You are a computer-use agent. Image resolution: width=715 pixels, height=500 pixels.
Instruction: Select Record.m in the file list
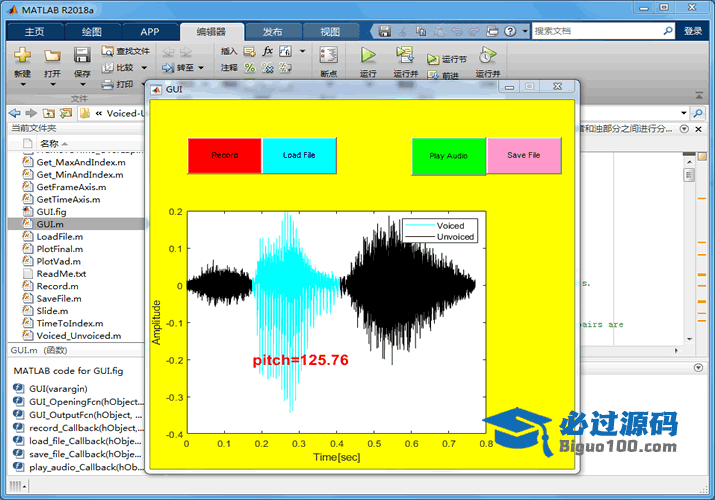click(x=77, y=286)
